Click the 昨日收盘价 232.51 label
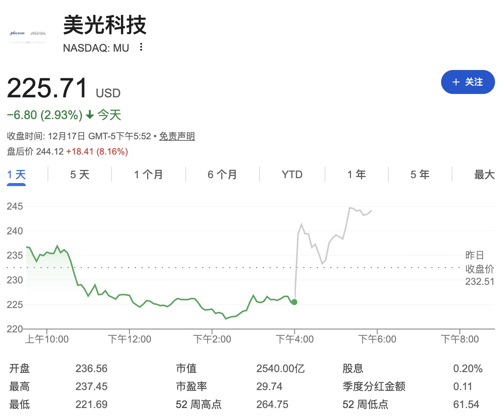504x420 pixels. click(479, 268)
